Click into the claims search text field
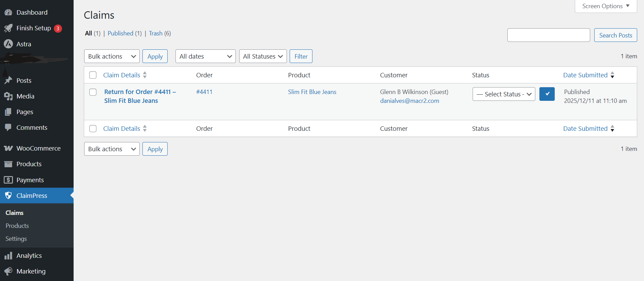644x281 pixels. click(548, 35)
